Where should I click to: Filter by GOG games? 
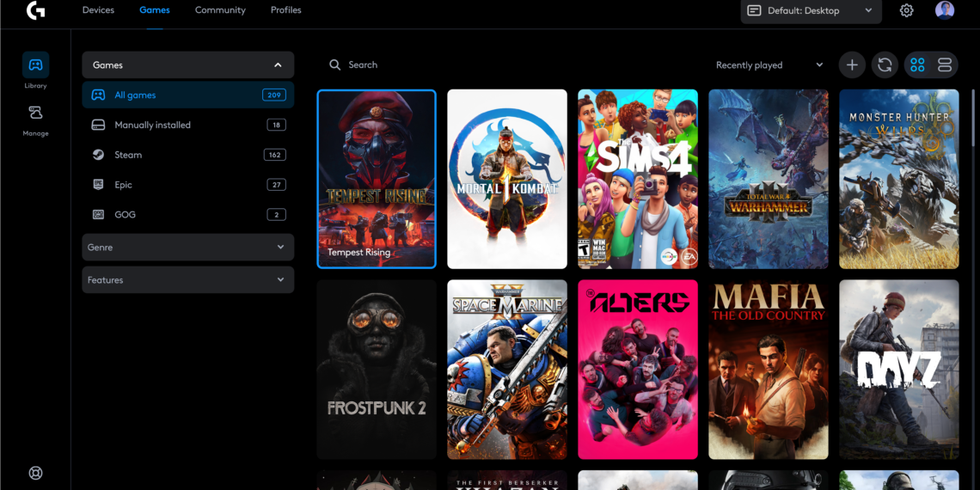click(x=188, y=214)
